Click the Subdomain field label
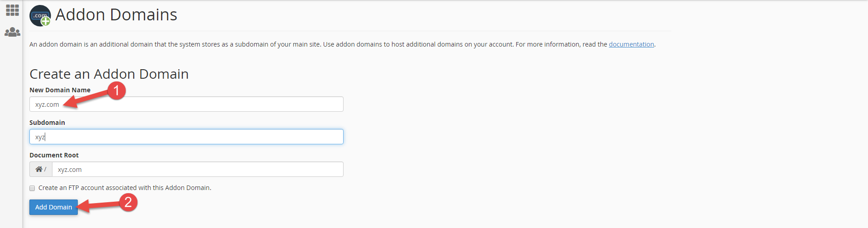Image resolution: width=868 pixels, height=228 pixels. [x=47, y=123]
